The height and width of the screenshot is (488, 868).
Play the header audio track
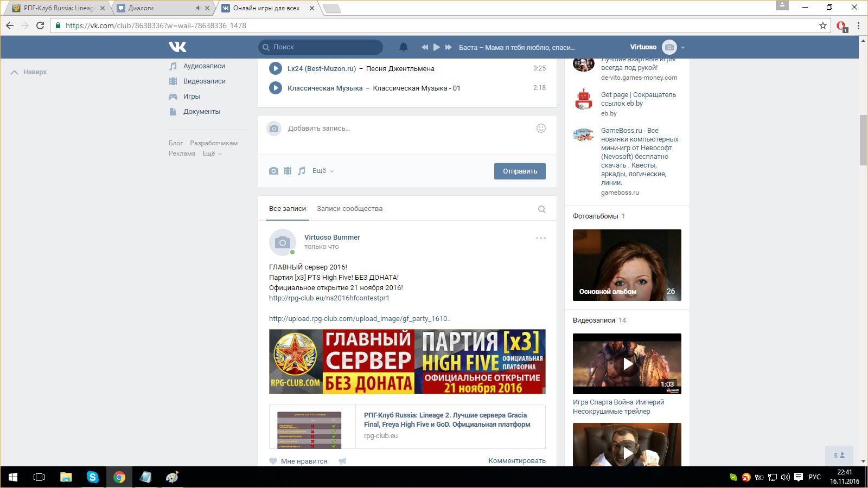pos(437,47)
